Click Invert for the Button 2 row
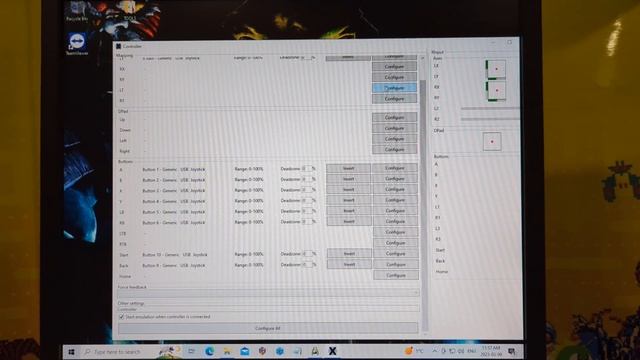 point(348,179)
